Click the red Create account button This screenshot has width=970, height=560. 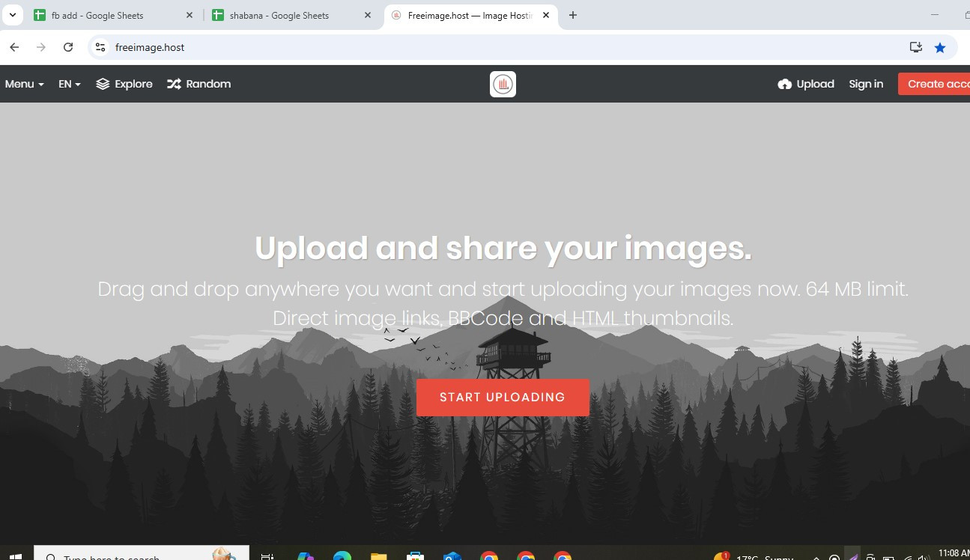point(934,84)
